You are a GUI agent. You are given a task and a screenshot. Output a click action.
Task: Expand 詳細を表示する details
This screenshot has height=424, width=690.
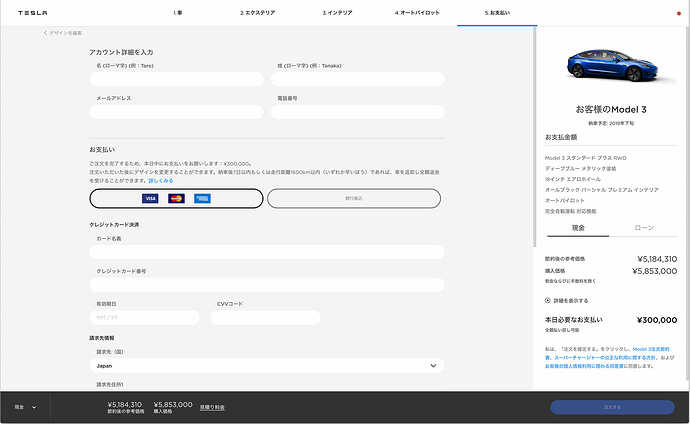(566, 301)
